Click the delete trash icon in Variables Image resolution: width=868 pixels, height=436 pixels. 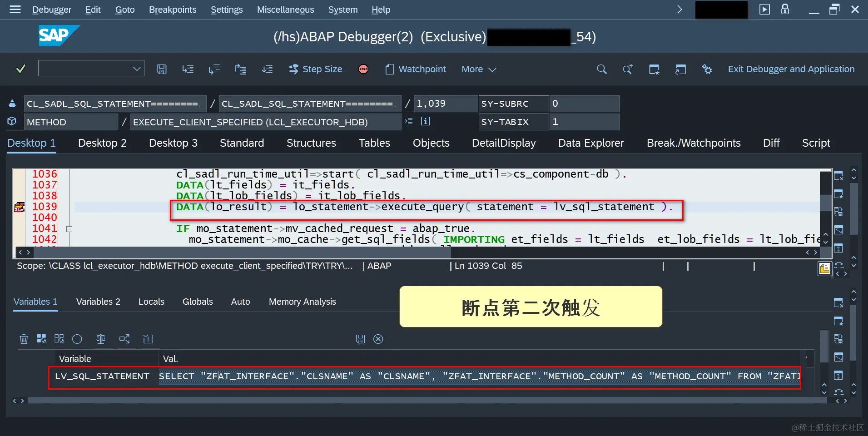[24, 339]
